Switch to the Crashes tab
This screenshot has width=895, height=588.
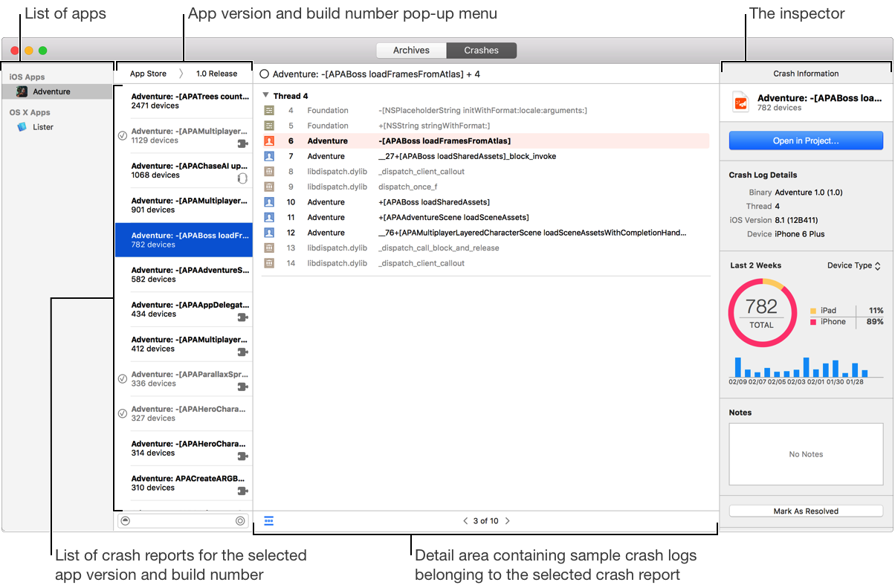click(x=482, y=51)
